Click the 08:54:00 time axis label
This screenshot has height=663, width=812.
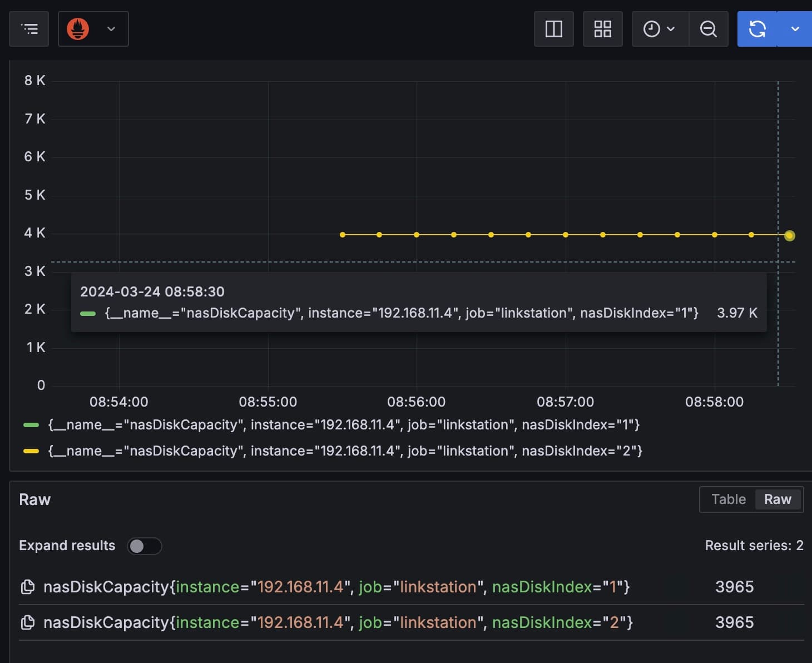(119, 402)
